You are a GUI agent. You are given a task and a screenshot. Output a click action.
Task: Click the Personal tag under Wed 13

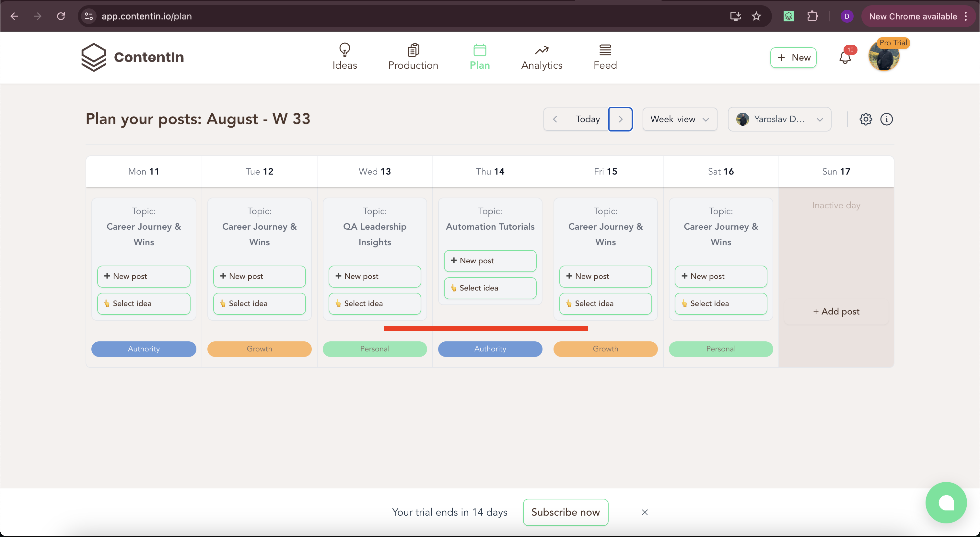(x=375, y=349)
